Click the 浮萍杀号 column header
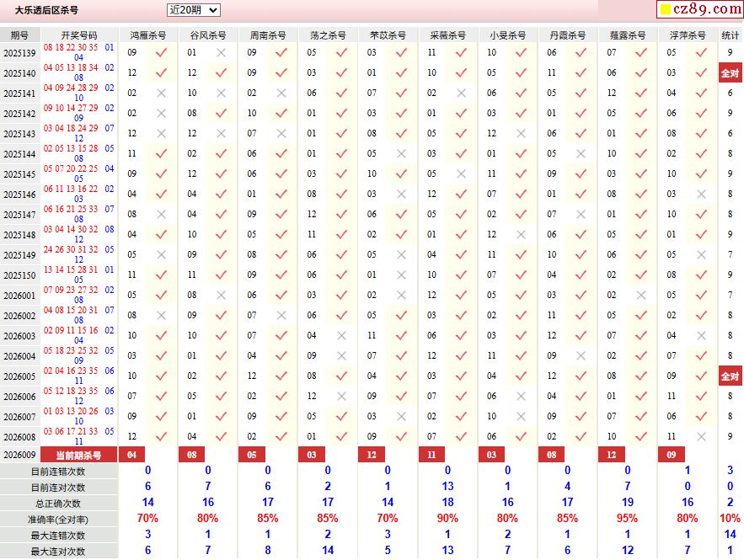Image resolution: width=744 pixels, height=560 pixels. tap(688, 35)
